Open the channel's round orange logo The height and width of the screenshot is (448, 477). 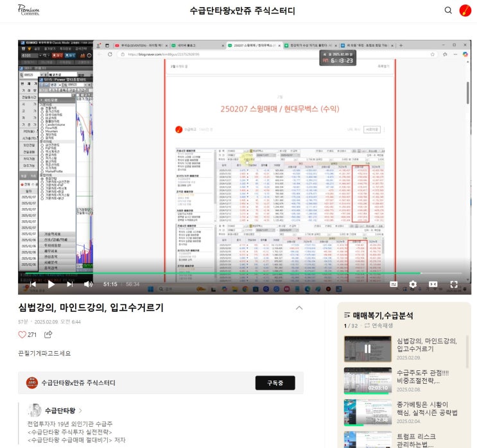click(32, 383)
